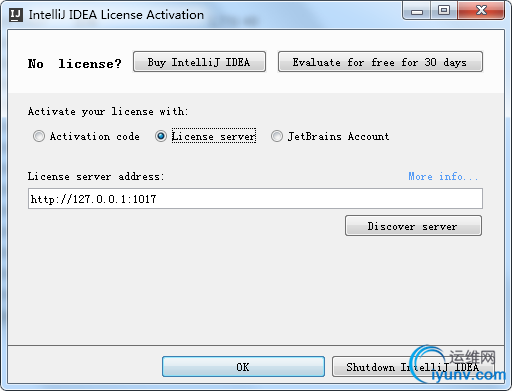Click the Discover server button
Viewport: 512px width, 391px height.
click(x=413, y=226)
